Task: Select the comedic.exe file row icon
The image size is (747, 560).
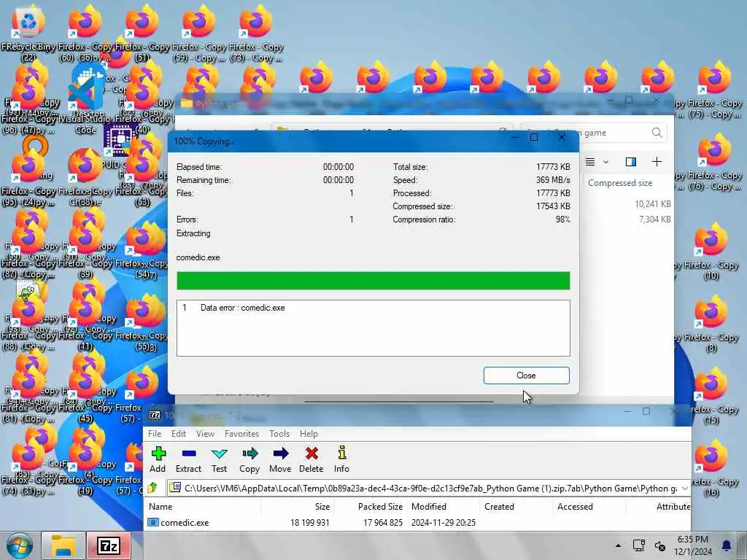Action: point(153,522)
